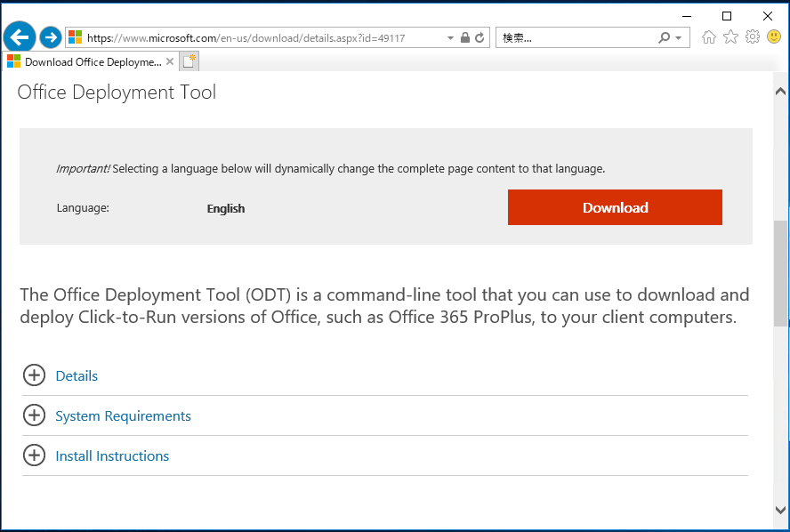Open a new tab with new-tab button
Viewport: 790px width, 532px height.
pos(189,61)
